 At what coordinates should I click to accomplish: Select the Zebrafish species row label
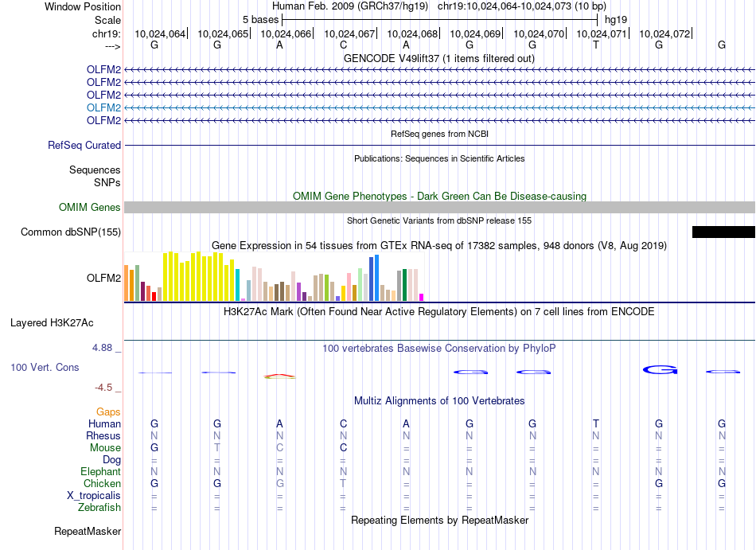[99, 507]
